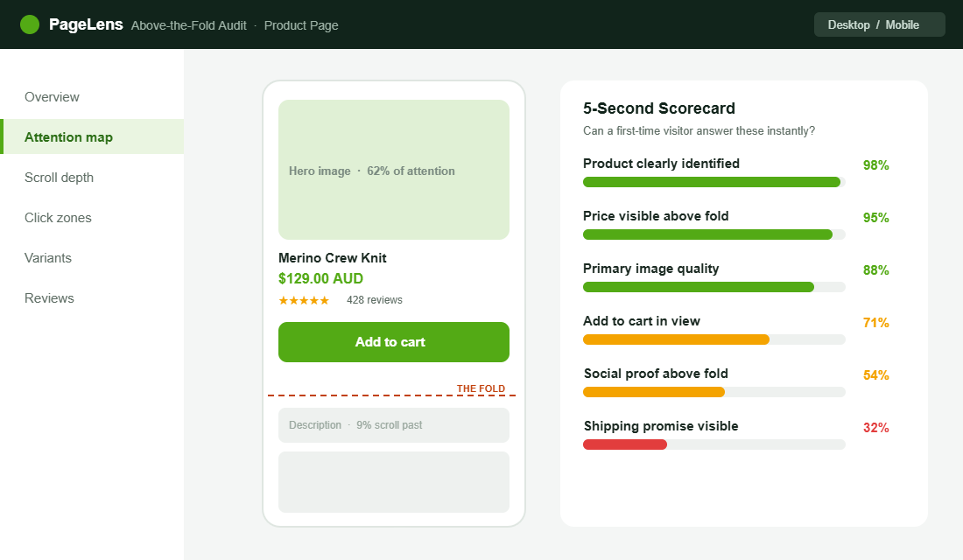The width and height of the screenshot is (963, 560).
Task: Click the green PageLens logo circle
Action: 30,24
